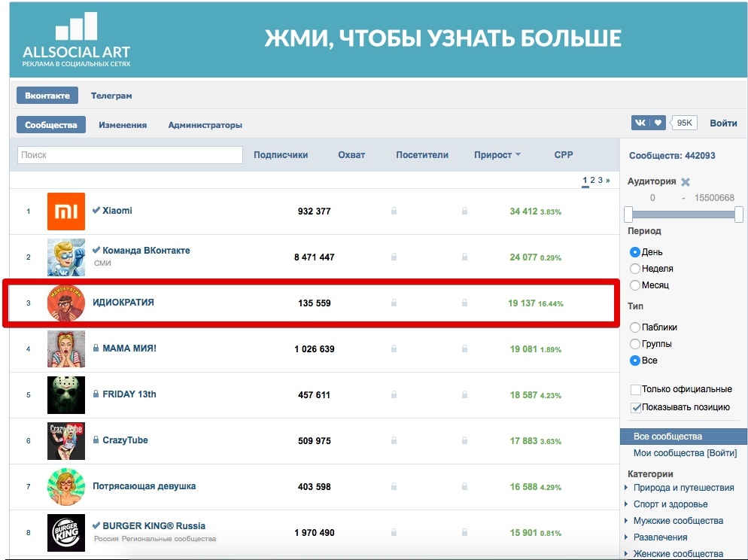Viewport: 748px width, 560px height.
Task: Click locked Посетители icon in МАМА МИЯ! row
Action: point(464,348)
